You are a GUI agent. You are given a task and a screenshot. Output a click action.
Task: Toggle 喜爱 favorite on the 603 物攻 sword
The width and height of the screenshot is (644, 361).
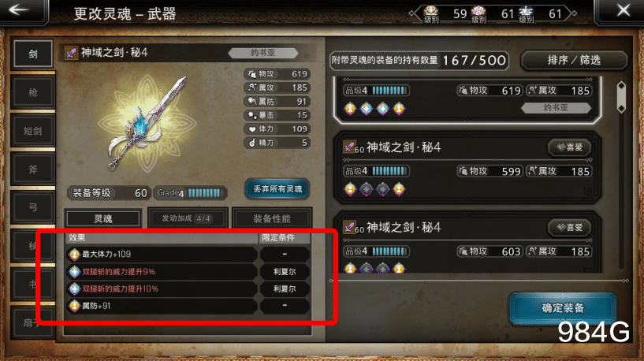(569, 228)
